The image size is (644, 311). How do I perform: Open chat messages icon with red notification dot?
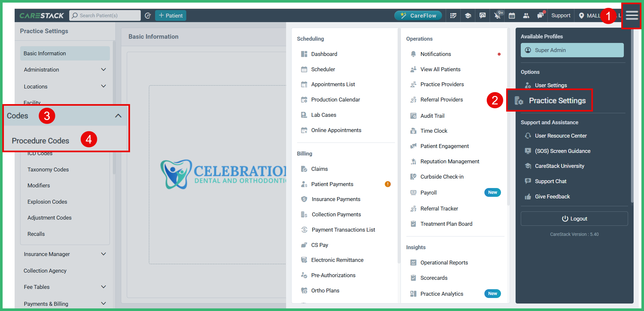(x=540, y=15)
